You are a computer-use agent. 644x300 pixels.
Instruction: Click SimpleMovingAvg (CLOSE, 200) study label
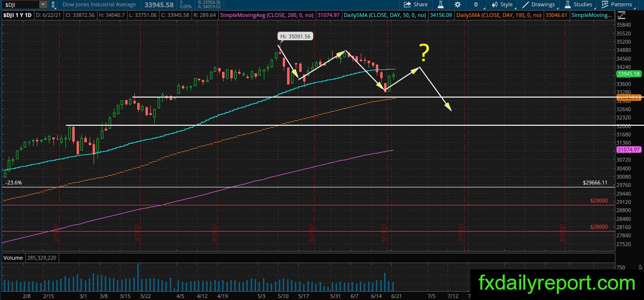pos(267,16)
